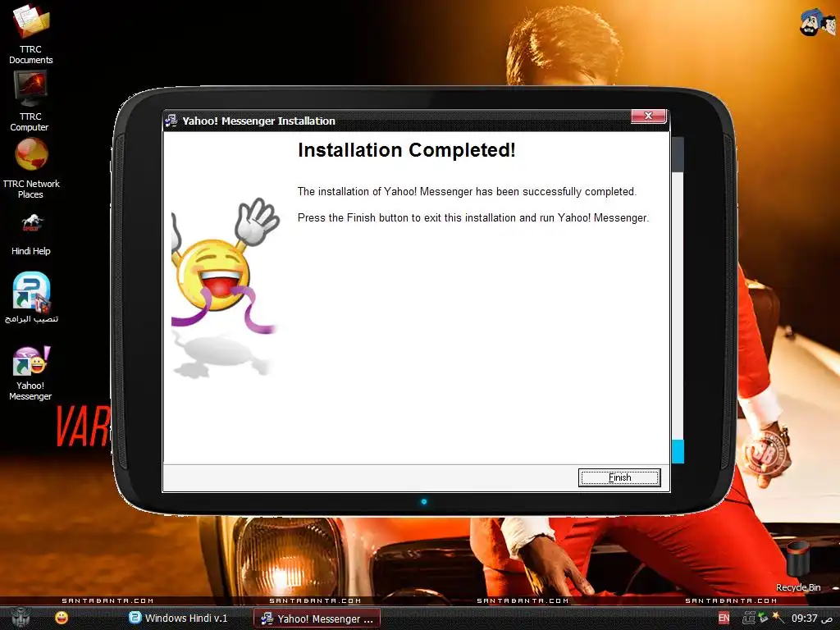Click the wand tray icon beside the clock
Screen dimensions: 840x630
point(778,619)
